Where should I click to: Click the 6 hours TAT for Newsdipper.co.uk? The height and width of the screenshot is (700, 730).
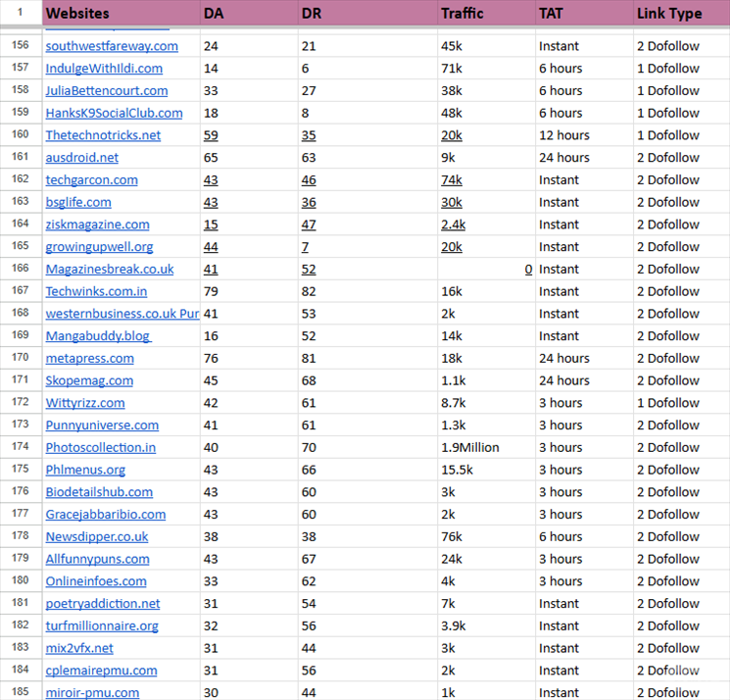[584, 537]
